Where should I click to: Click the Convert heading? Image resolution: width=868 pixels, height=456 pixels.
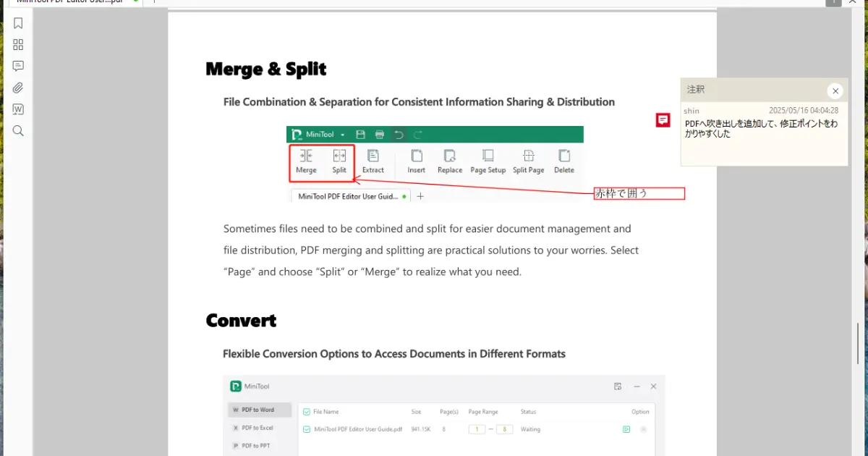click(x=241, y=320)
